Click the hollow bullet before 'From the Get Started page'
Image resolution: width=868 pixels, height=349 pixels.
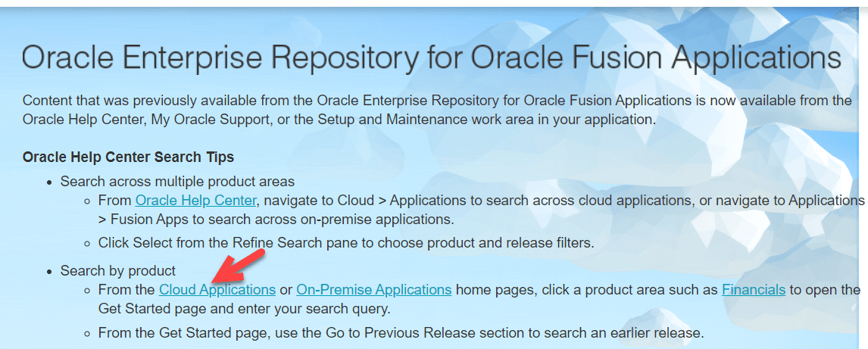click(x=88, y=332)
